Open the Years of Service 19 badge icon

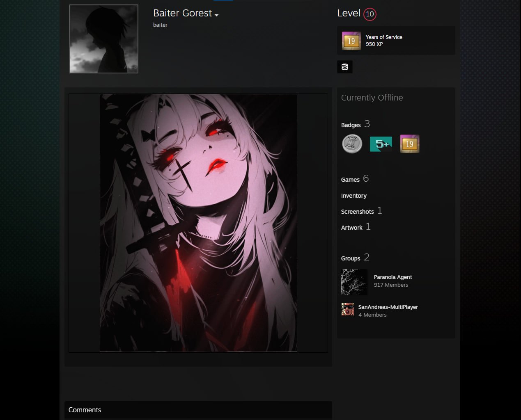coord(351,41)
